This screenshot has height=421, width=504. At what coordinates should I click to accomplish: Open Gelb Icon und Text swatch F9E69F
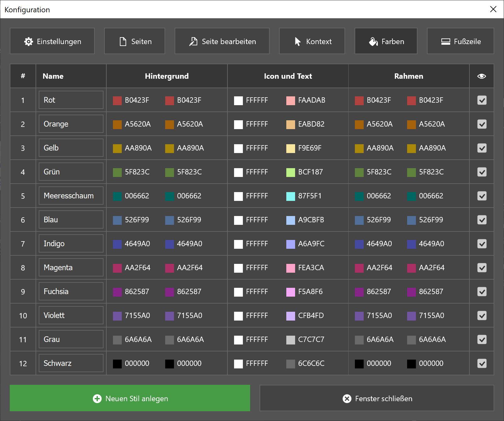291,149
